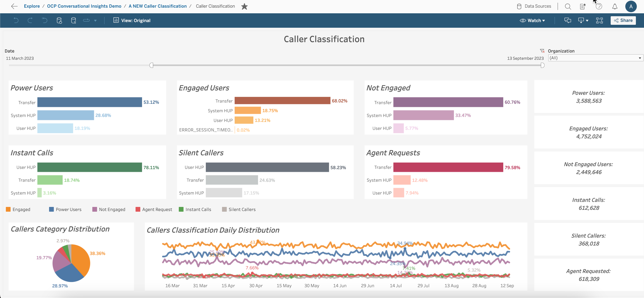The image size is (644, 298).
Task: Click the Share button
Action: [623, 21]
